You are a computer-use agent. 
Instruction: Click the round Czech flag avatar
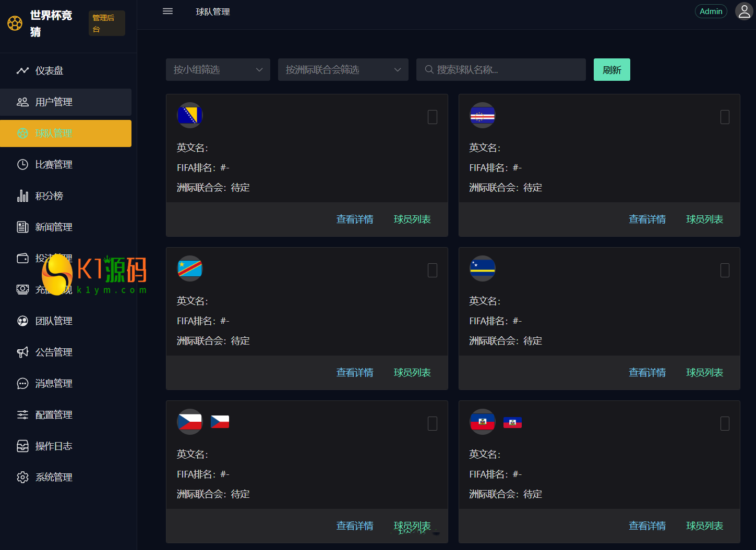tap(190, 422)
